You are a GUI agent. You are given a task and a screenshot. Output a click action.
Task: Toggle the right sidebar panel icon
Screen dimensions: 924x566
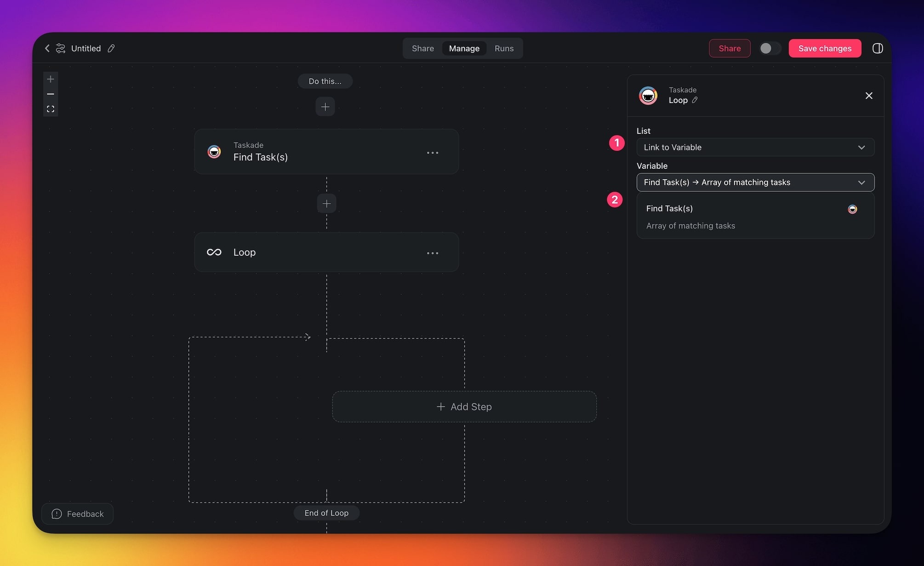coord(877,48)
